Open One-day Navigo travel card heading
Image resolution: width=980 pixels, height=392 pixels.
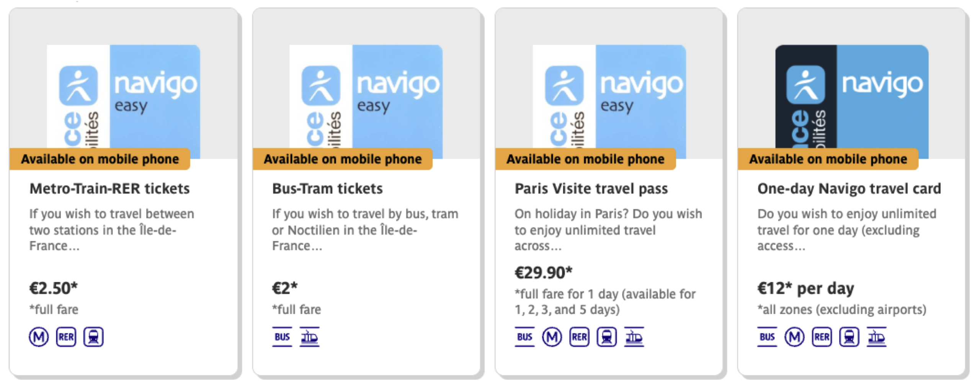(849, 189)
